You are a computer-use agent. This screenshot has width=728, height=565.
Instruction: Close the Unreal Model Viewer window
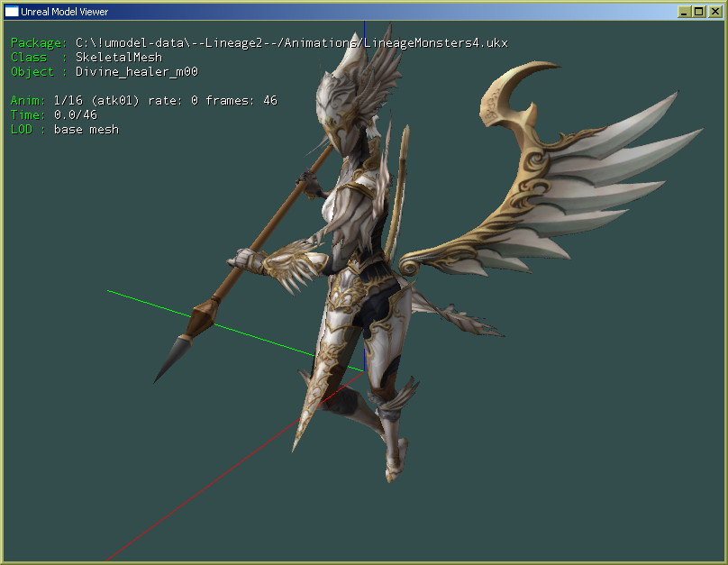(x=715, y=12)
